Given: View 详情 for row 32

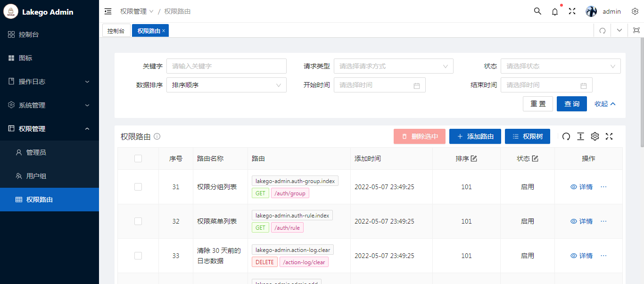Looking at the screenshot, I should pos(582,221).
